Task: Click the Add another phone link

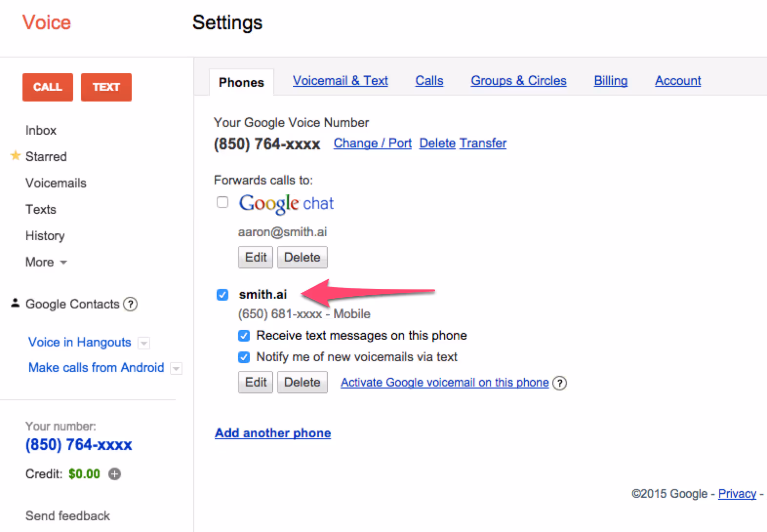Action: pyautogui.click(x=273, y=433)
